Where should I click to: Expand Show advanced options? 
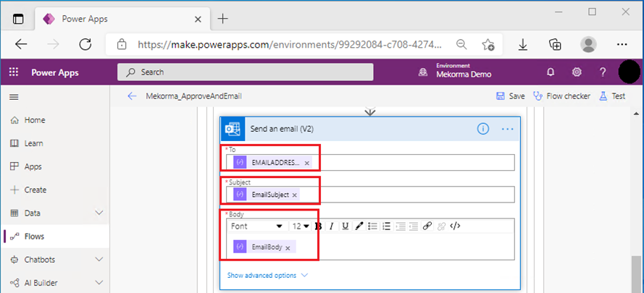[267, 276]
